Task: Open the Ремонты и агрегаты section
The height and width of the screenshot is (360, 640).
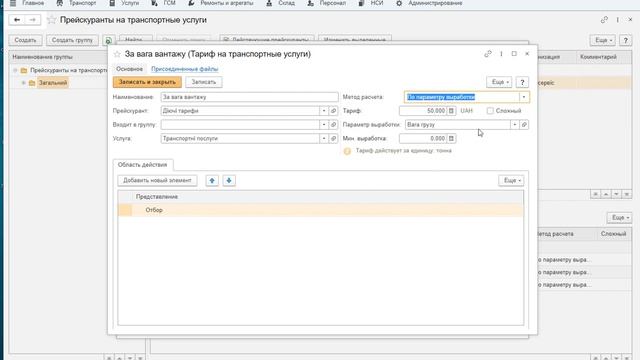Action: [x=221, y=3]
